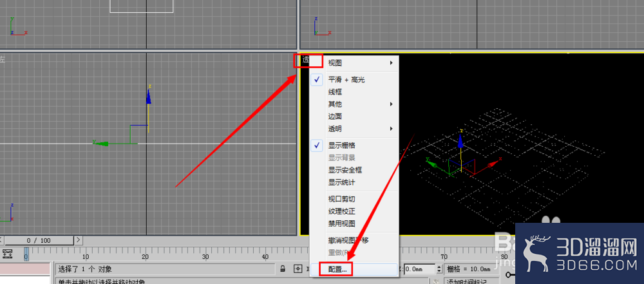Expand the 其他 submenu
This screenshot has height=284, width=644.
coord(354,104)
